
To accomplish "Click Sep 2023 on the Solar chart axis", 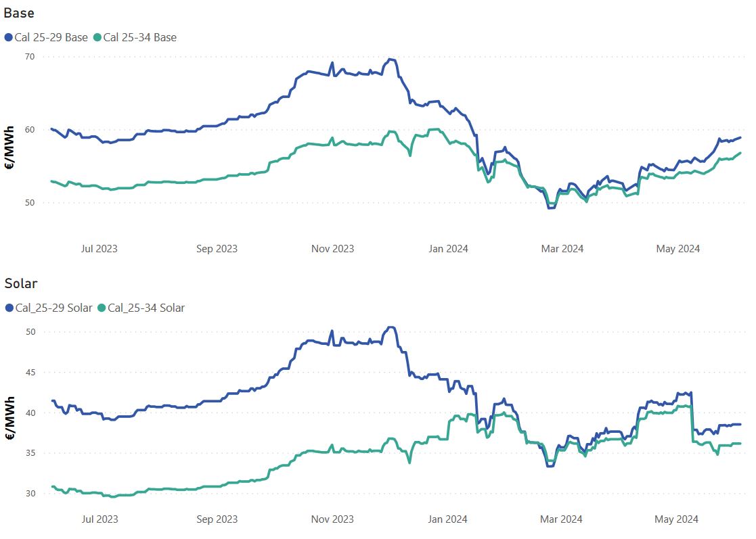I will (217, 519).
